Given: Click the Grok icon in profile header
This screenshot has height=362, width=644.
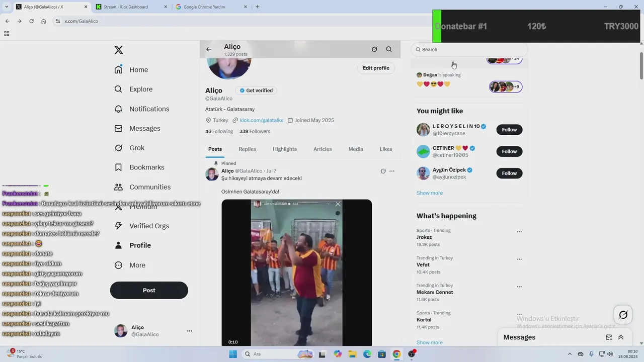Looking at the screenshot, I should pos(374,49).
